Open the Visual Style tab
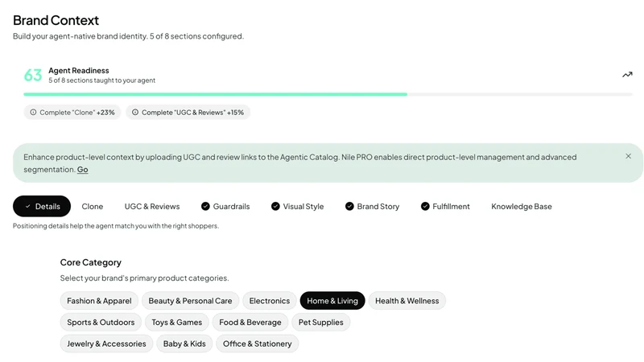 [297, 207]
